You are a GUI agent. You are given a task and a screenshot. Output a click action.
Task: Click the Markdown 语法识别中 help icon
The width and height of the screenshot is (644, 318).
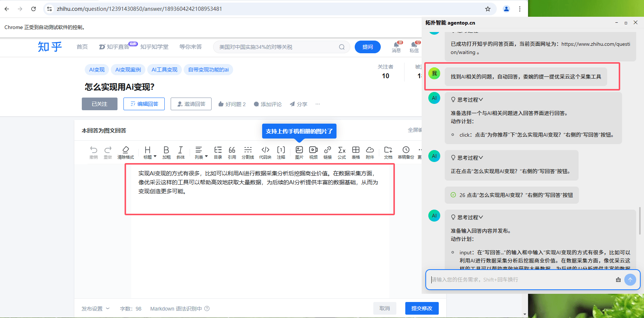pyautogui.click(x=207, y=309)
